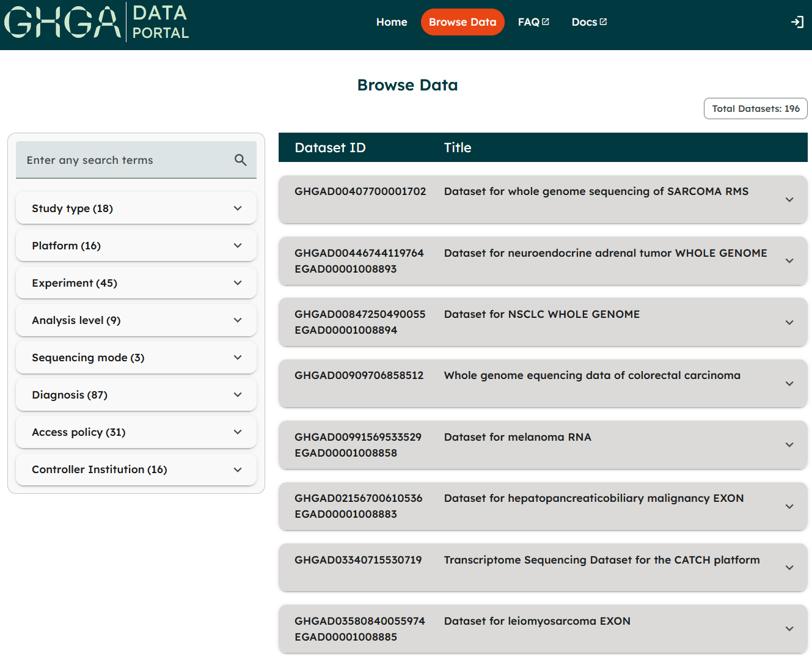The height and width of the screenshot is (662, 812).
Task: Click title 'Dataset for hepatopancreaticobiliary malignancy EXON'
Action: pos(594,498)
